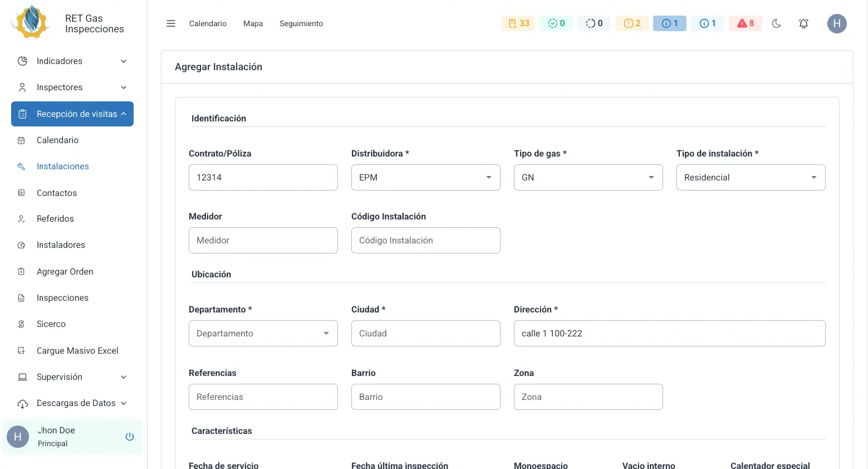
Task: Open the Departamento dropdown
Action: click(263, 333)
